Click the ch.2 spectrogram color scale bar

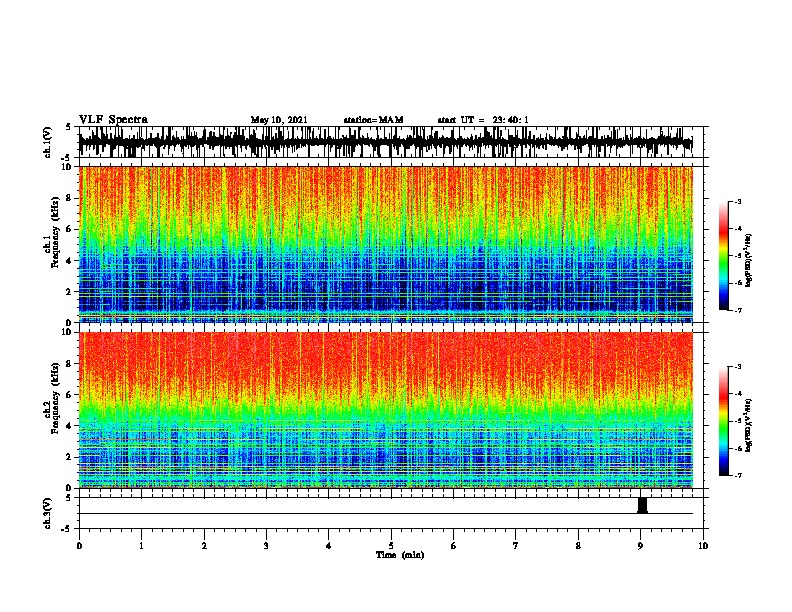tap(724, 421)
